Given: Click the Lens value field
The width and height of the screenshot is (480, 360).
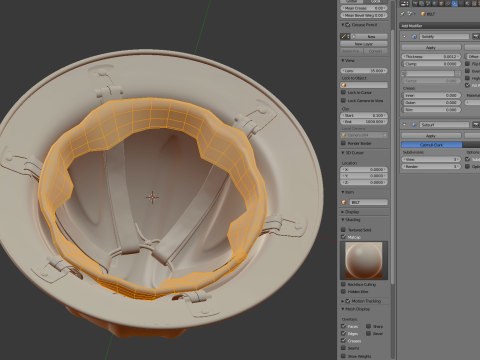Looking at the screenshot, I should click(364, 71).
